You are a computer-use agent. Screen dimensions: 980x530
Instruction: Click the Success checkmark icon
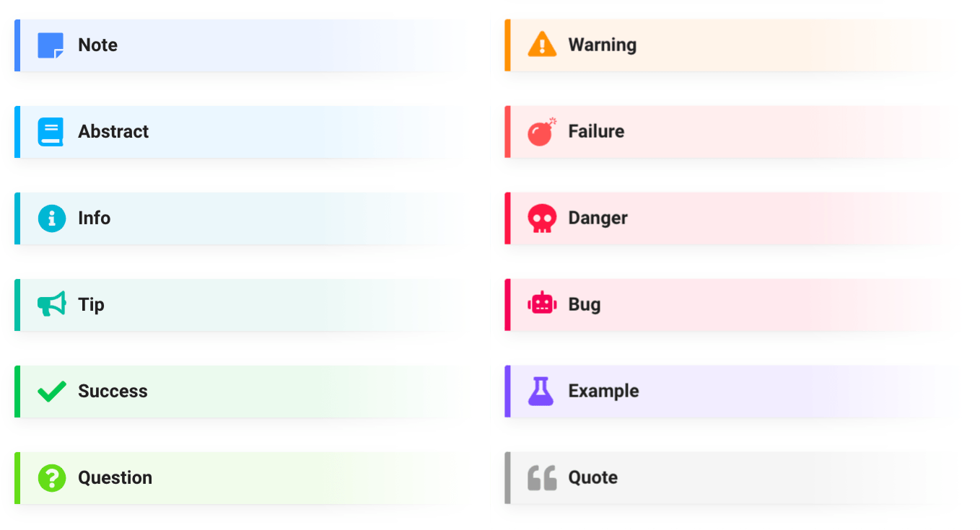(x=51, y=392)
